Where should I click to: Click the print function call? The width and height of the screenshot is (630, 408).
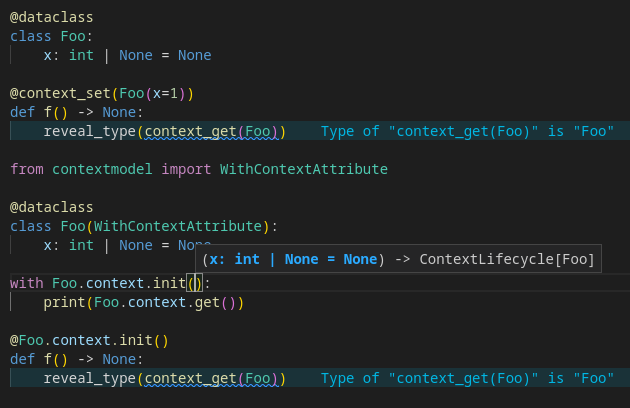(x=64, y=302)
